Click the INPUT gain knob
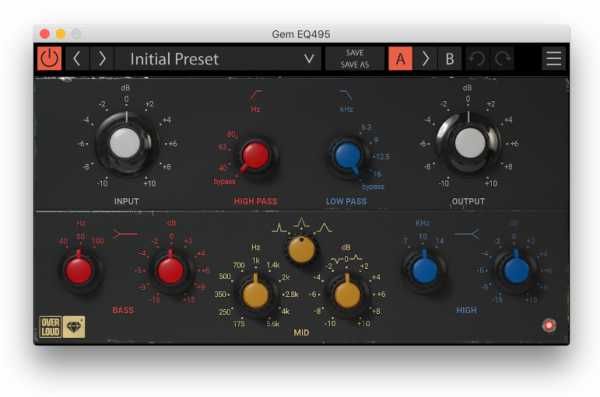600x397 pixels. [x=125, y=143]
